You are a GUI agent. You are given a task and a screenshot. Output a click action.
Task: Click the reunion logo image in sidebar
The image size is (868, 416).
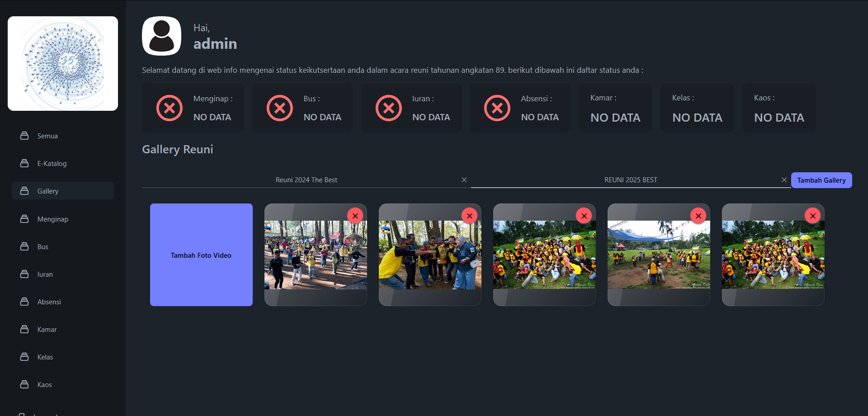pyautogui.click(x=63, y=64)
